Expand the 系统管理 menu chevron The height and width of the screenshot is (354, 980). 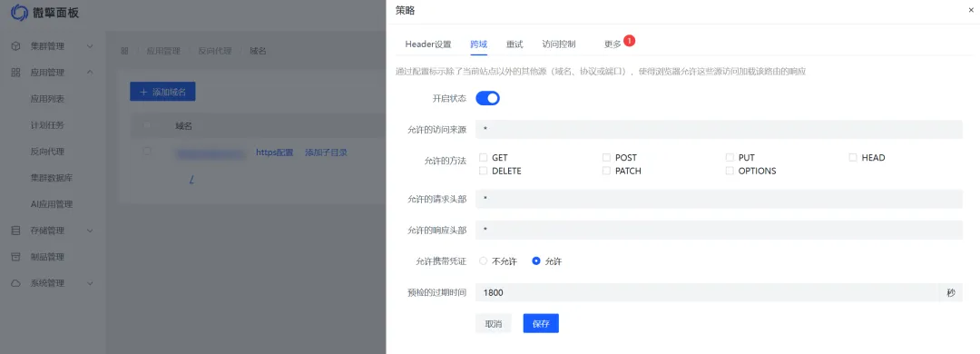point(90,283)
